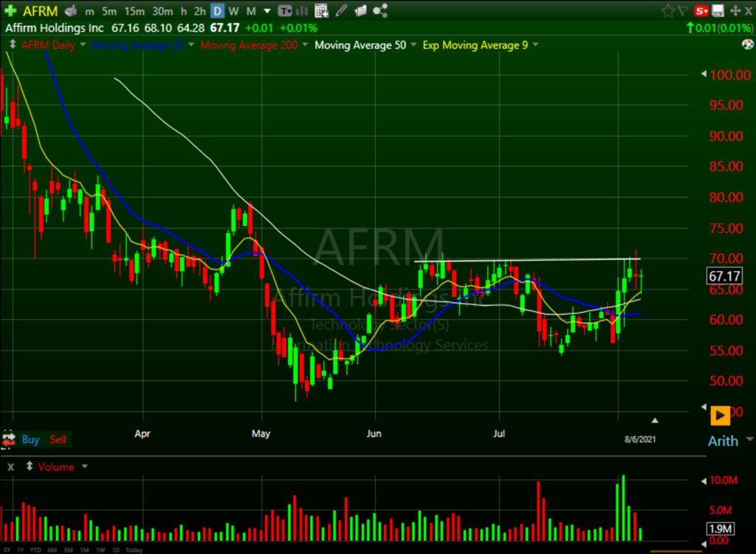Set the time span to 5Y
The width and height of the screenshot is (756, 554).
pos(7,550)
